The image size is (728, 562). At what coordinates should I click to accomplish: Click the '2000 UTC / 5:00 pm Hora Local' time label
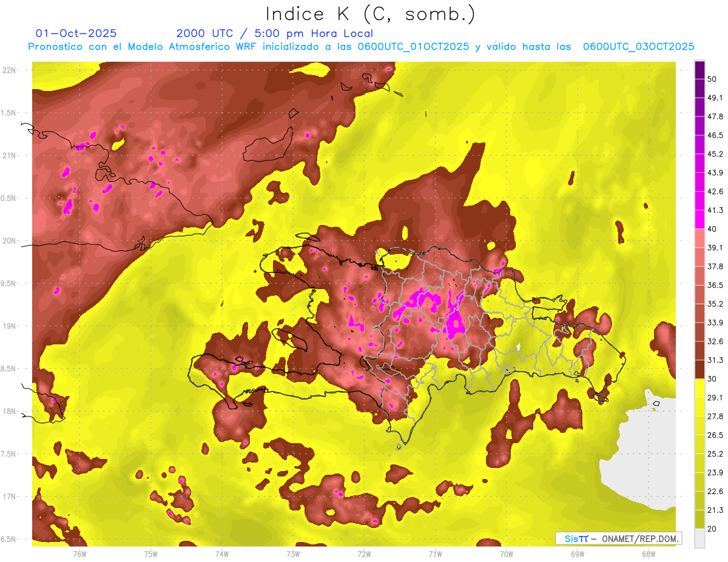(275, 33)
